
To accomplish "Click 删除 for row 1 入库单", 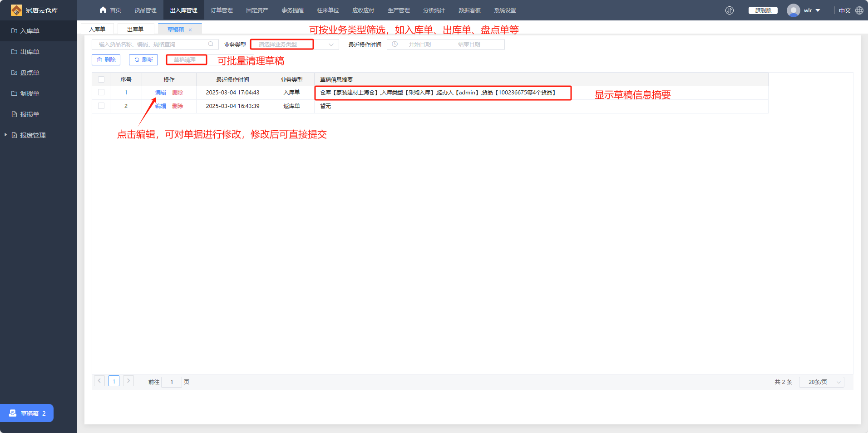I will point(178,93).
